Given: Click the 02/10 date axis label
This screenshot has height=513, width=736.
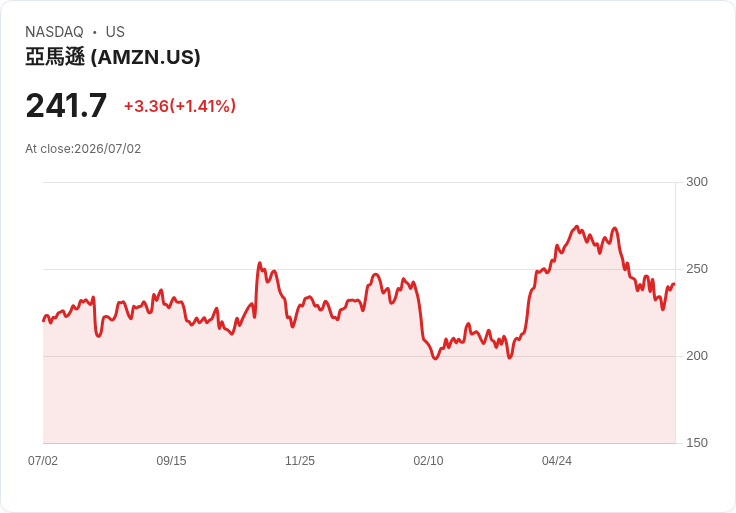Looking at the screenshot, I should point(428,460).
